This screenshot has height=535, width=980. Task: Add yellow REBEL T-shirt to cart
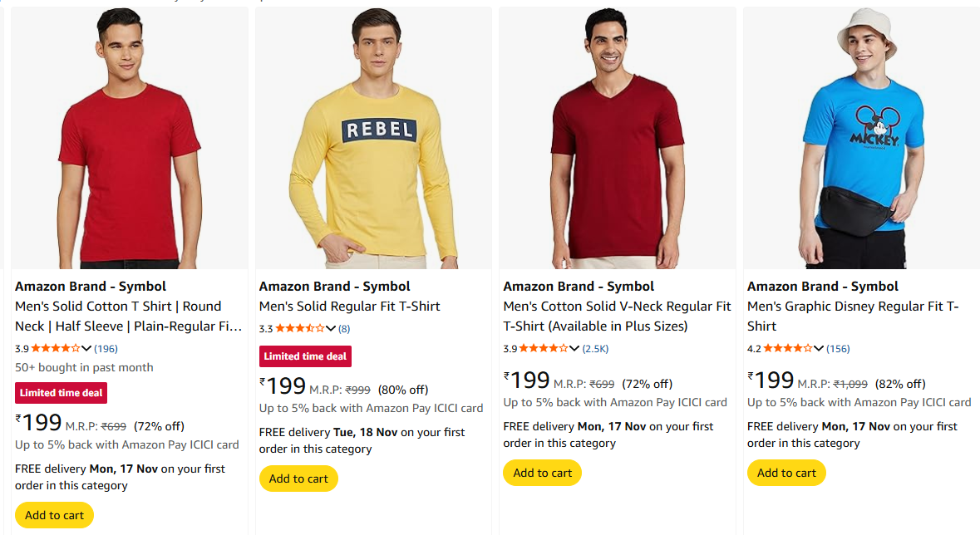pos(298,479)
